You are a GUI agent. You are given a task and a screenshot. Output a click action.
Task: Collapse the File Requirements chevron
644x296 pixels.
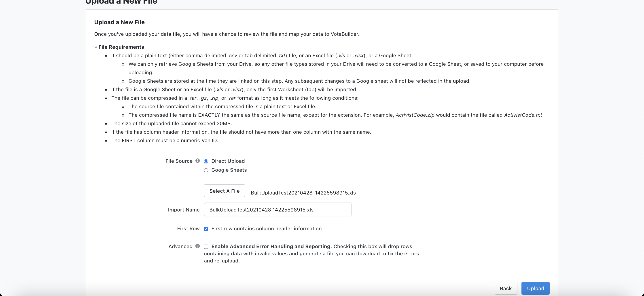[96, 47]
